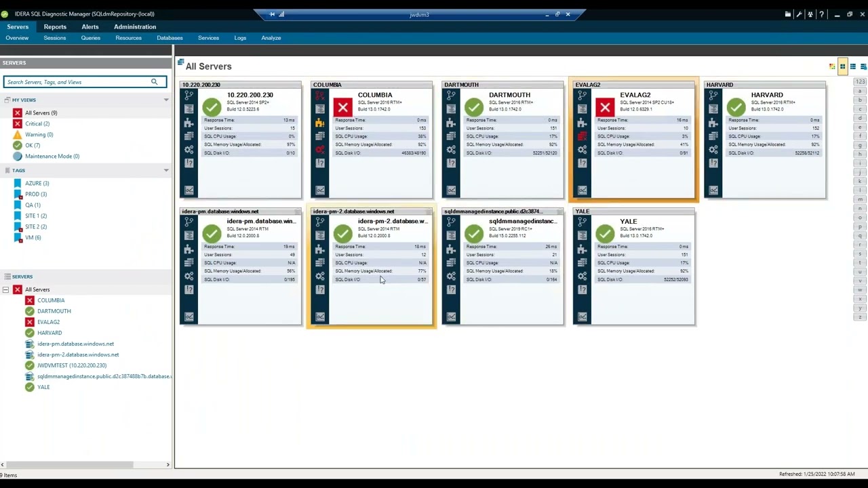Open queries icon on the 10.220.200.230 card
This screenshot has height=488, width=868.
coord(189,108)
